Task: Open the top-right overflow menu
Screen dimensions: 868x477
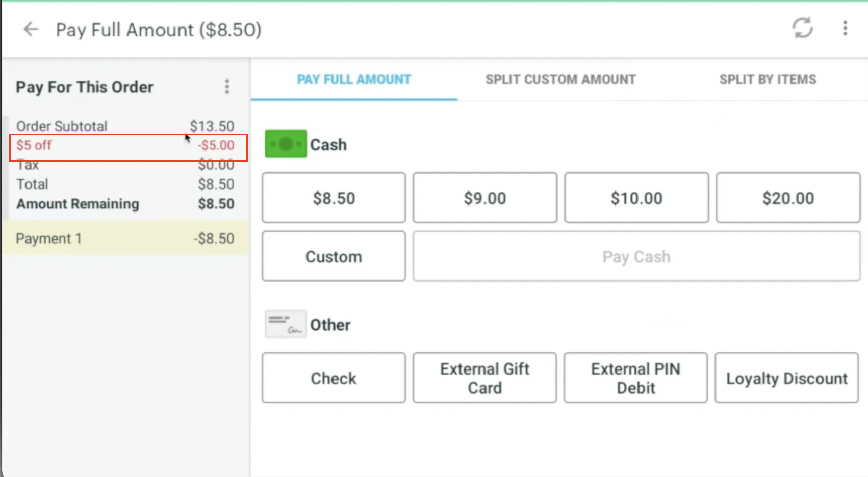Action: pos(845,28)
